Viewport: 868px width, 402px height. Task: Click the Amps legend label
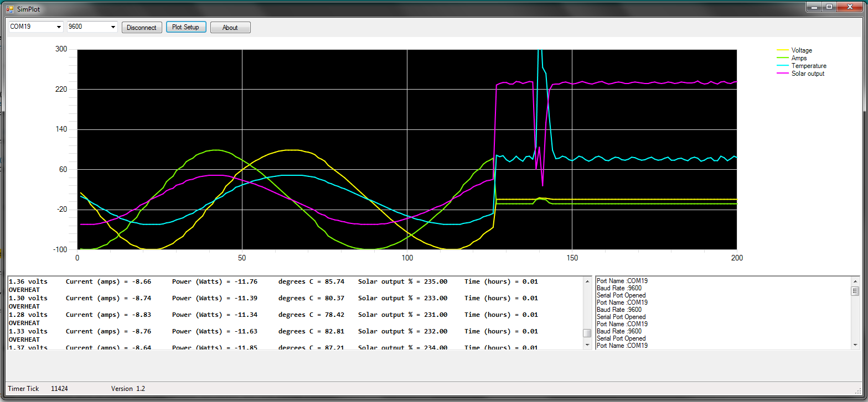click(799, 58)
